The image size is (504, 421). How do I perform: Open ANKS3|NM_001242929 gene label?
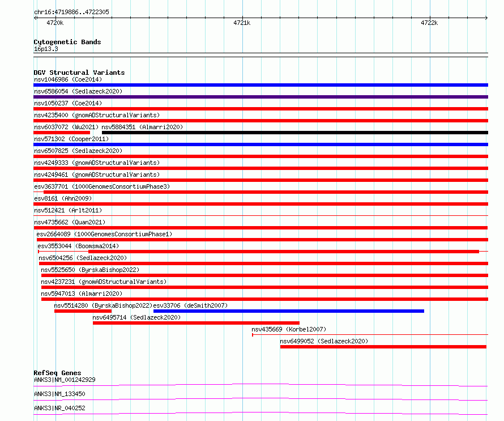(65, 380)
